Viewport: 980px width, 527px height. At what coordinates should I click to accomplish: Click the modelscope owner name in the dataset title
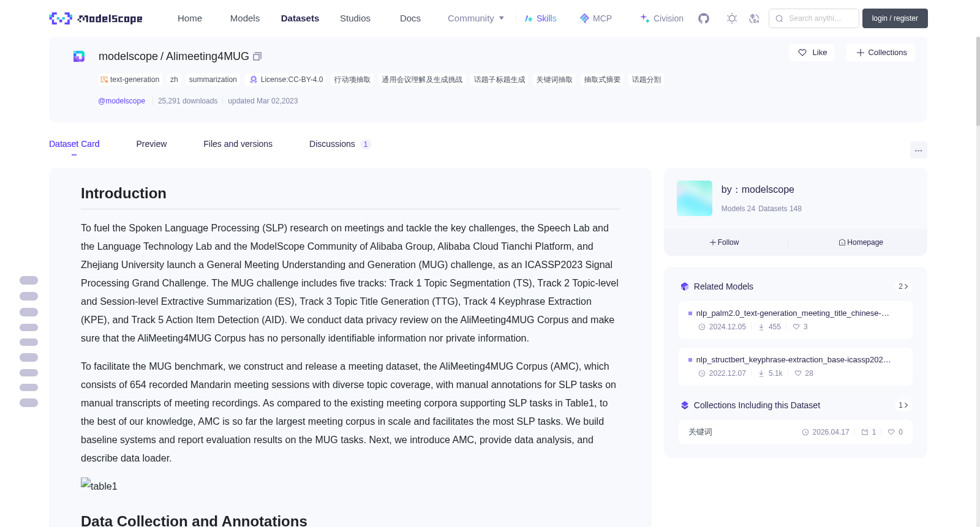128,56
